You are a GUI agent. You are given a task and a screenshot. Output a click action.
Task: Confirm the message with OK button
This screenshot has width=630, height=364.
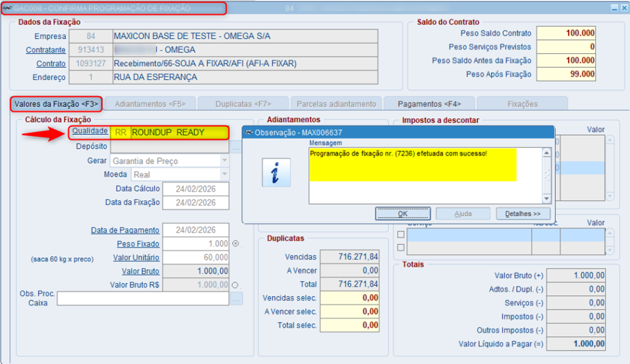click(403, 214)
